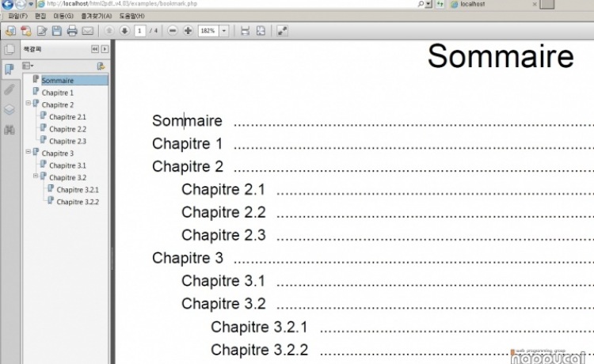Select the Chapitre 3.2.1 bookmark
The image size is (594, 364).
(x=77, y=190)
